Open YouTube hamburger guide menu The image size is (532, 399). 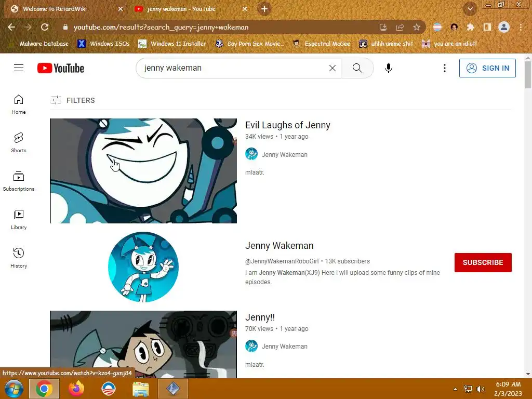19,68
